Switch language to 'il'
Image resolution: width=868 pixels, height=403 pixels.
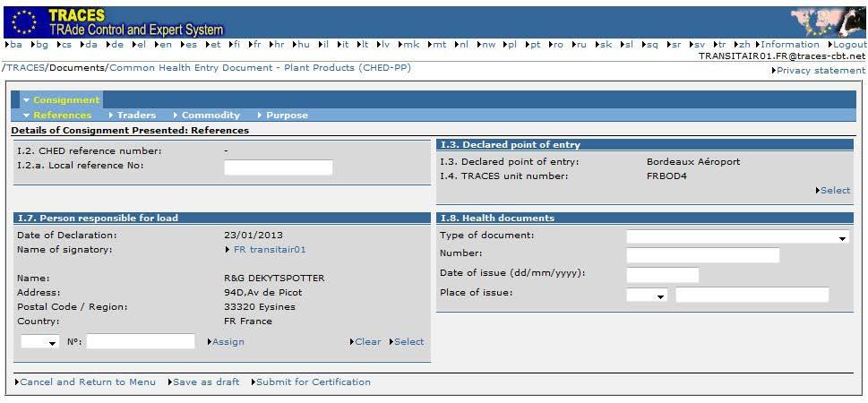coord(324,45)
